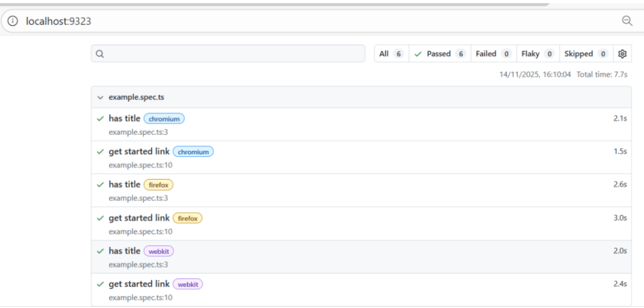This screenshot has width=644, height=308.
Task: Open the webkit get started link test
Action: point(139,284)
